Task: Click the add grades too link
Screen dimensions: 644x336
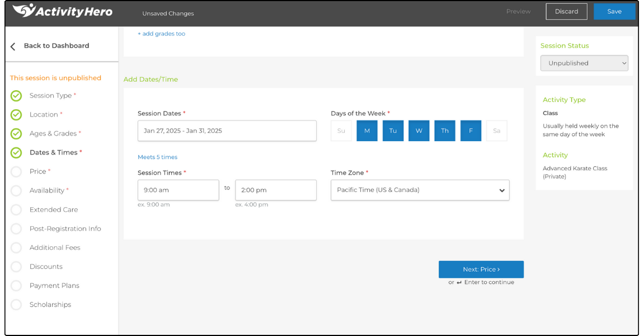Action: [x=161, y=34]
